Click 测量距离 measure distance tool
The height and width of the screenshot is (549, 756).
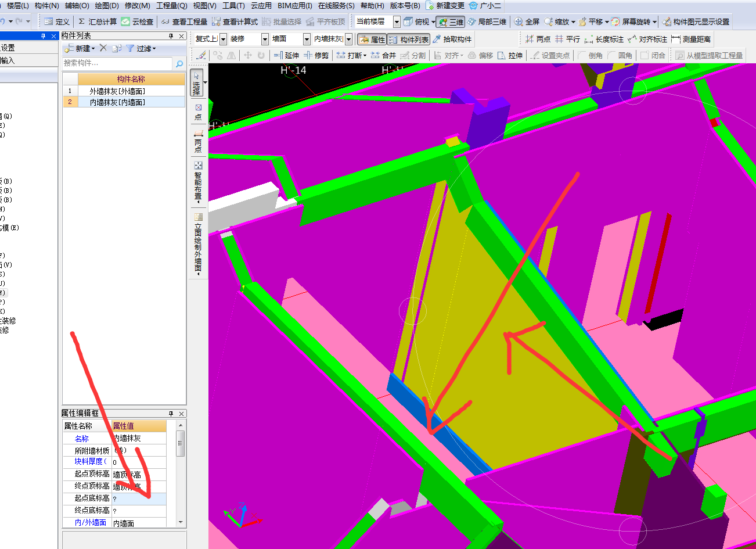(691, 39)
